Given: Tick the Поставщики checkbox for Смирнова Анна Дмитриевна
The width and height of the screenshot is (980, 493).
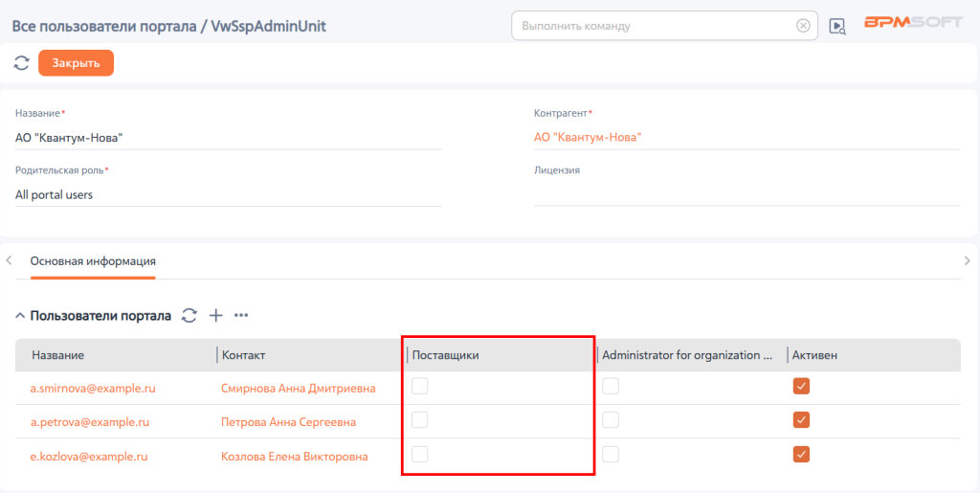Looking at the screenshot, I should click(420, 387).
